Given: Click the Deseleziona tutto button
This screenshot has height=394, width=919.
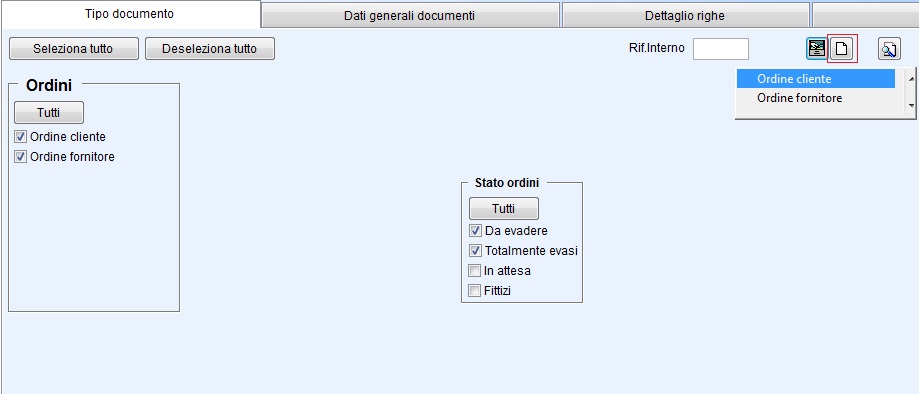Looking at the screenshot, I should [209, 49].
